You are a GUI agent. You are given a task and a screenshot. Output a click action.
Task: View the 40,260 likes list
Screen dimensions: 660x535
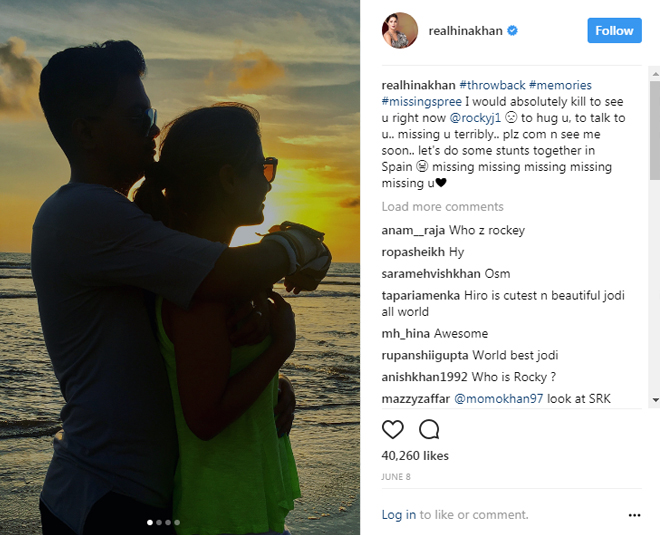coord(417,457)
